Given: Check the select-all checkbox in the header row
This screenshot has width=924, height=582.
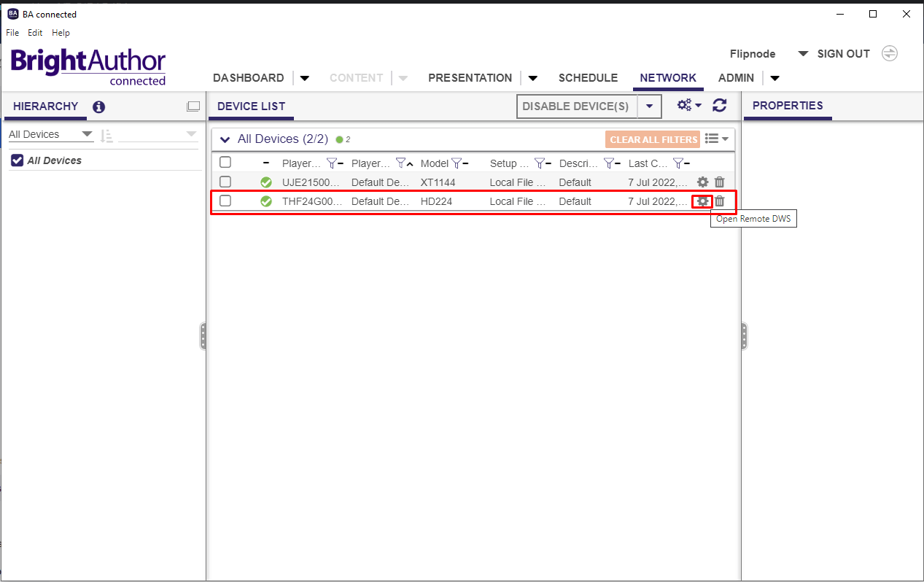Looking at the screenshot, I should pyautogui.click(x=225, y=162).
